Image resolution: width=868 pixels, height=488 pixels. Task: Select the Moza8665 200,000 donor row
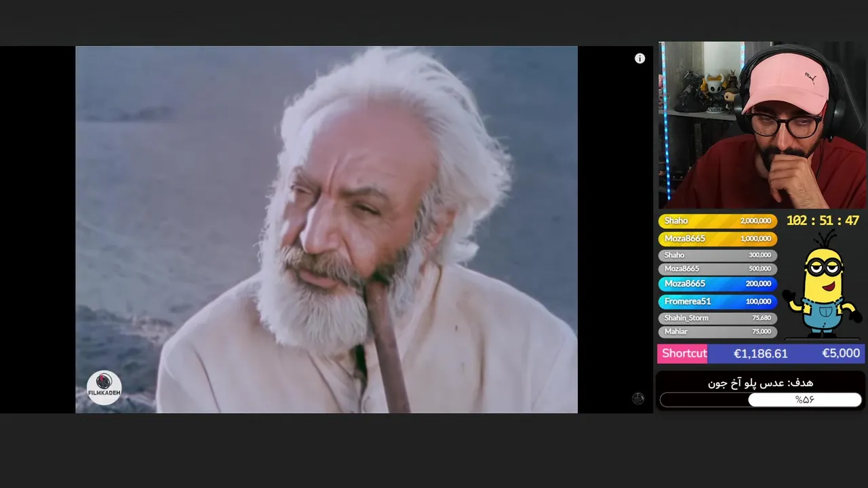pos(717,284)
